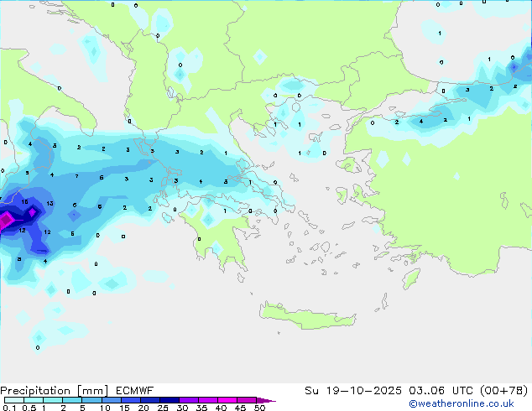The width and height of the screenshot is (532, 411).
Task: Click the 25–30 mm legend color swatch
Action: point(169,400)
